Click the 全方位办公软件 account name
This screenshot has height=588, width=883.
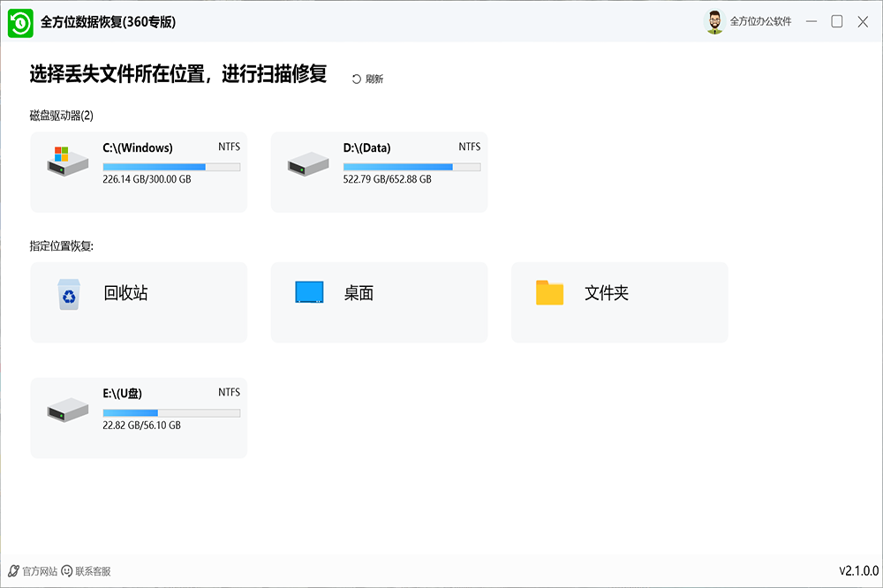(760, 22)
